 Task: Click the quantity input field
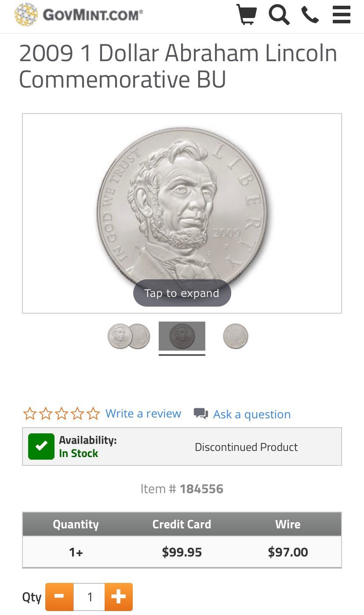coord(89,597)
